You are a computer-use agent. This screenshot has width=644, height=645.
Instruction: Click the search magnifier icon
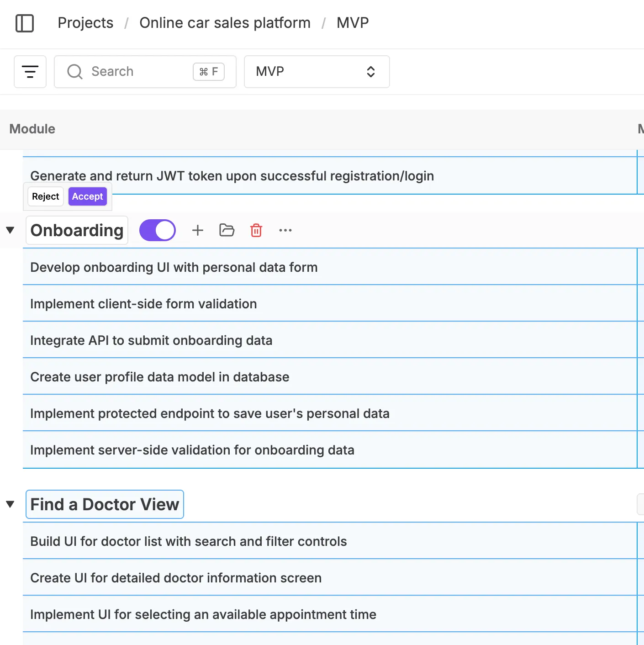[x=74, y=72]
